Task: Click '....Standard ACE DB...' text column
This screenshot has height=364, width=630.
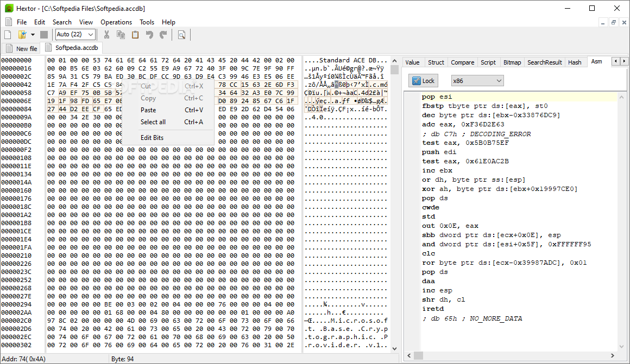Action: (345, 60)
